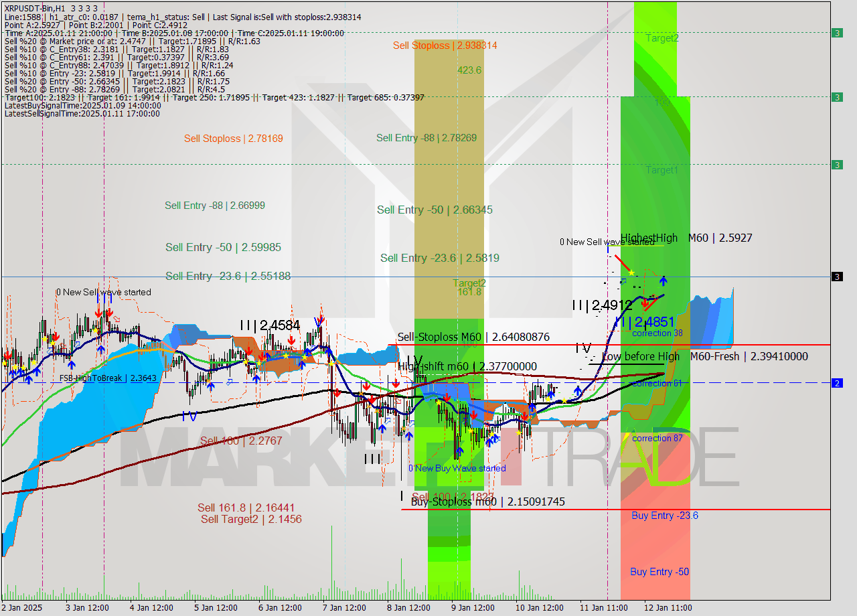
Task: Select the 'Sell %20 @ Entry -50: 2.66345' row
Action: click(116, 81)
